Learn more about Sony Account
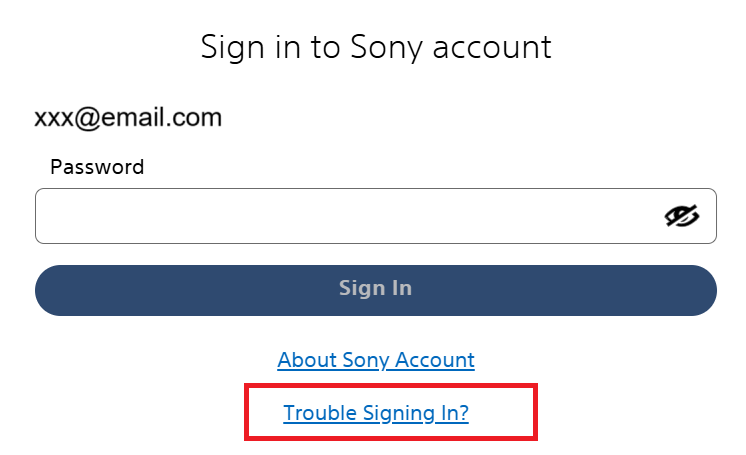The image size is (746, 455). (376, 360)
